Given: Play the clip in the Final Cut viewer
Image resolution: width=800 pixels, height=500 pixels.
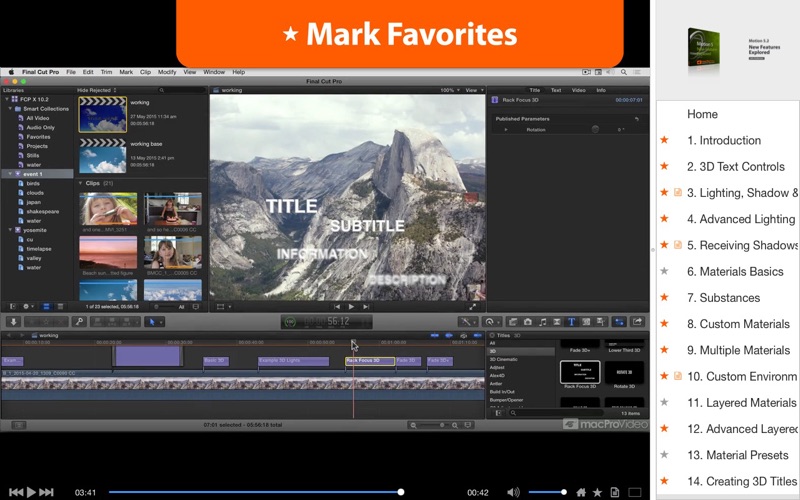Looking at the screenshot, I should [351, 307].
